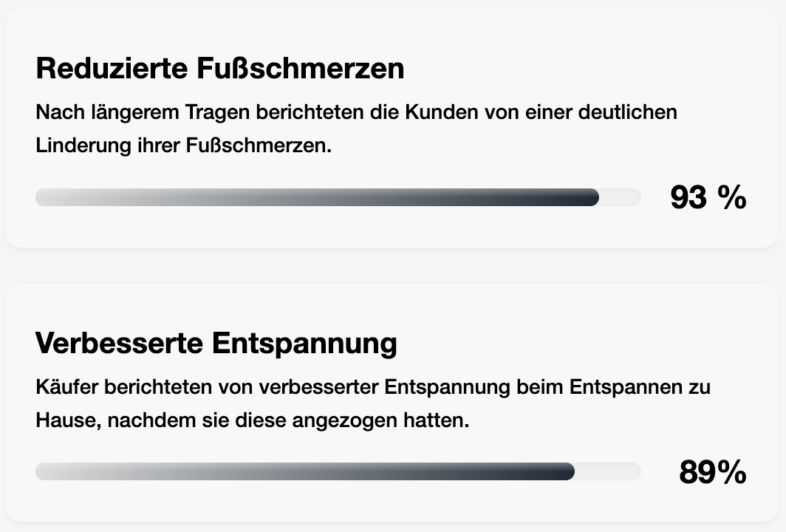Click the relaxation at home description paragraph
Screen dimensions: 786x532
[x=372, y=403]
